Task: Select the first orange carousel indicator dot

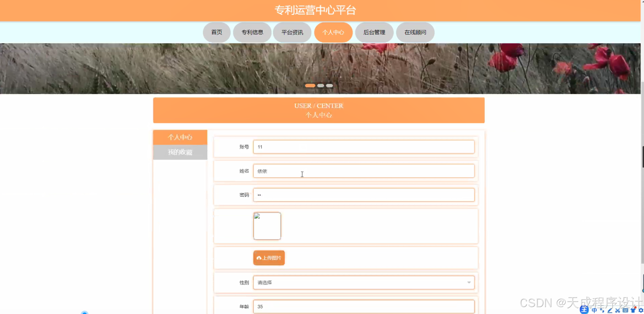Action: [310, 85]
